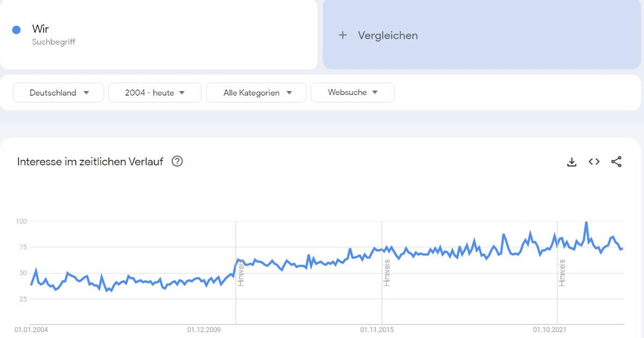Click the chart line's rightmost end point
644x338 pixels.
[x=623, y=248]
